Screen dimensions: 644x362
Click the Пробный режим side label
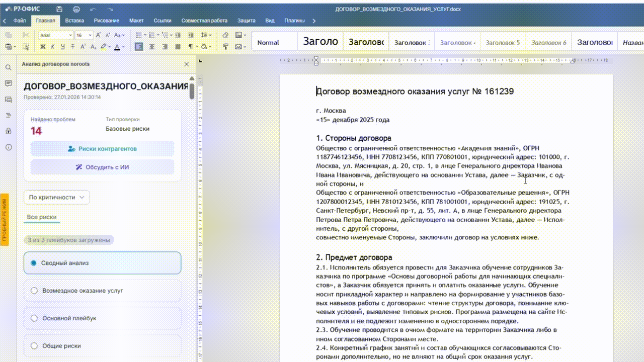[x=5, y=220]
